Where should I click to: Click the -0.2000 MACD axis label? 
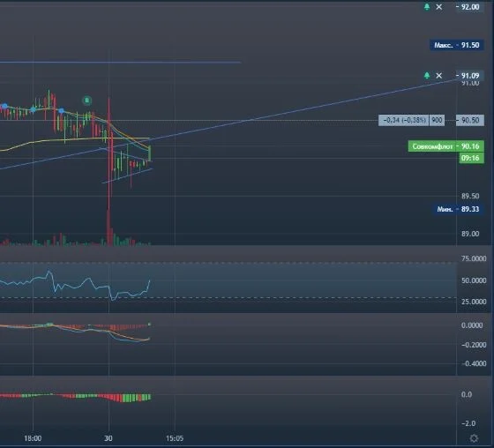(x=474, y=345)
